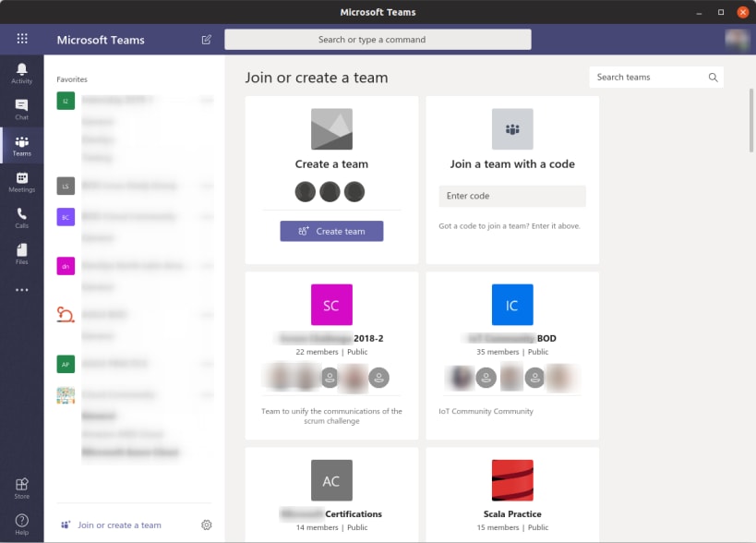756x543 pixels.
Task: Click the "IoT Community Community" description
Action: coord(486,411)
